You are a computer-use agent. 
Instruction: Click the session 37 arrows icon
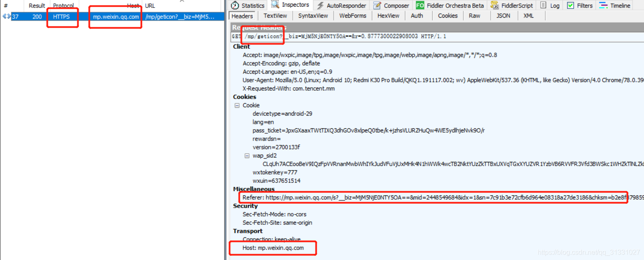pyautogui.click(x=7, y=16)
